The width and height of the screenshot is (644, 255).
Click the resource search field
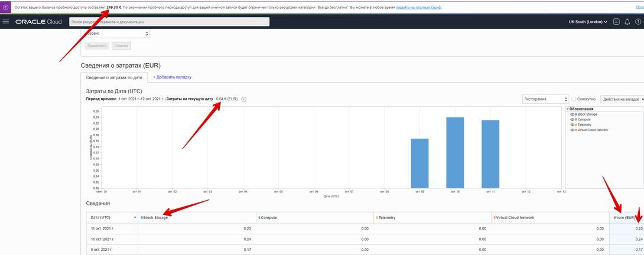pos(169,22)
